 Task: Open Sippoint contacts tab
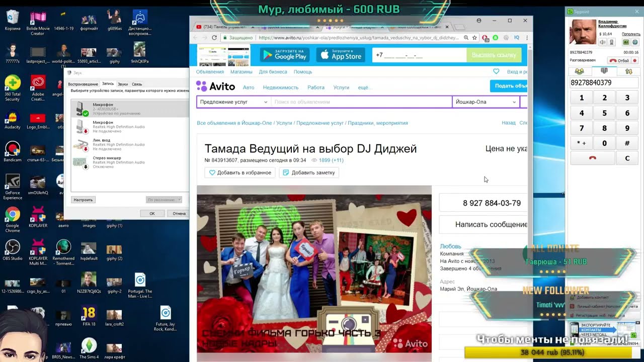580,71
